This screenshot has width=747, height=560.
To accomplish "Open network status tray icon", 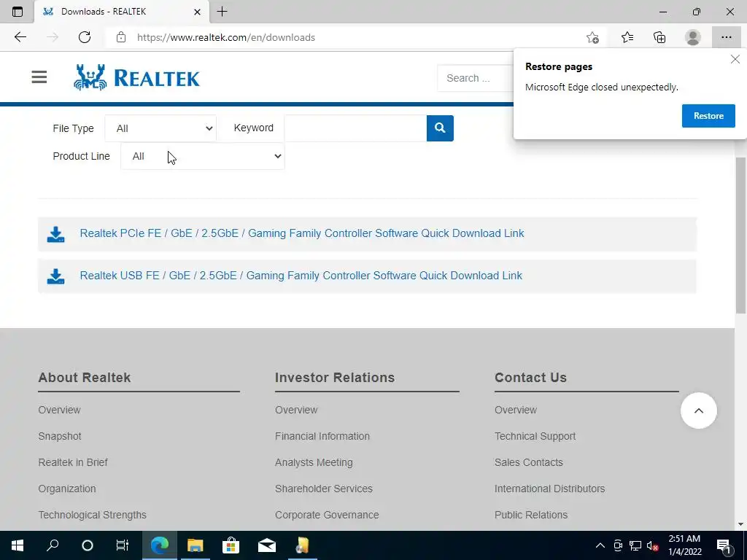I will 635,545.
